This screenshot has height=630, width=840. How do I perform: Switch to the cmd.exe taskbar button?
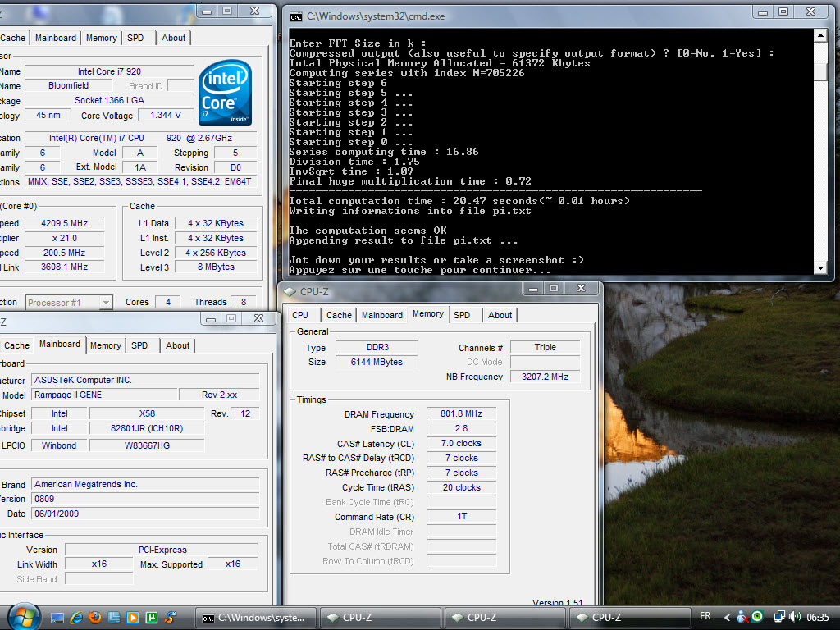click(x=256, y=618)
